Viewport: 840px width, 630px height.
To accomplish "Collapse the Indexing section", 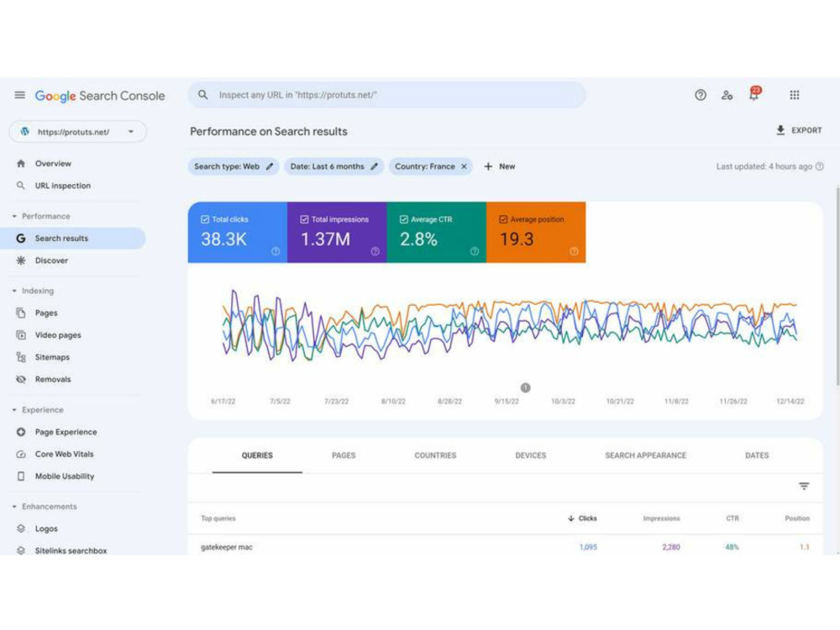I will coord(14,291).
